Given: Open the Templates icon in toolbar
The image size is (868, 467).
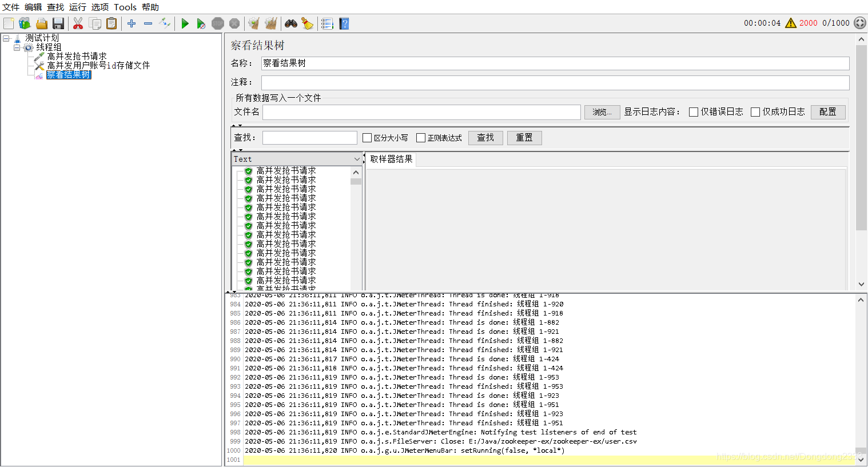Looking at the screenshot, I should point(25,23).
